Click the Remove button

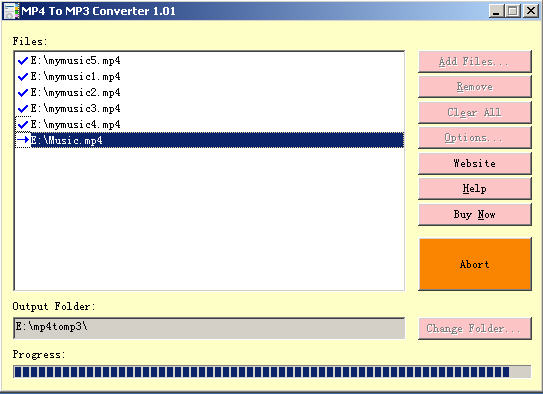[x=475, y=87]
